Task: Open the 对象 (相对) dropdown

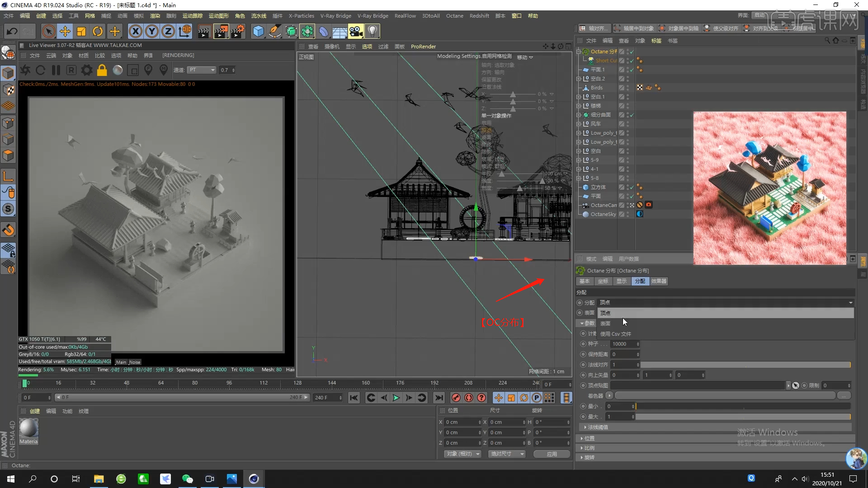Action: coord(463,454)
